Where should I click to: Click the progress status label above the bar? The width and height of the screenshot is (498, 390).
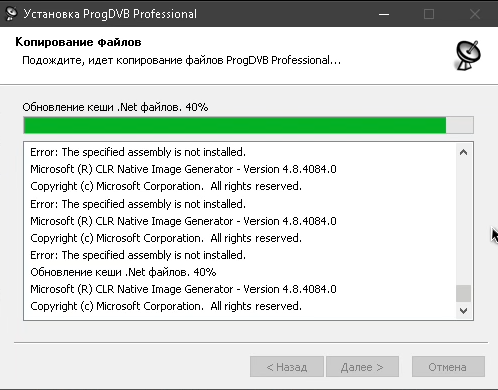[x=115, y=107]
